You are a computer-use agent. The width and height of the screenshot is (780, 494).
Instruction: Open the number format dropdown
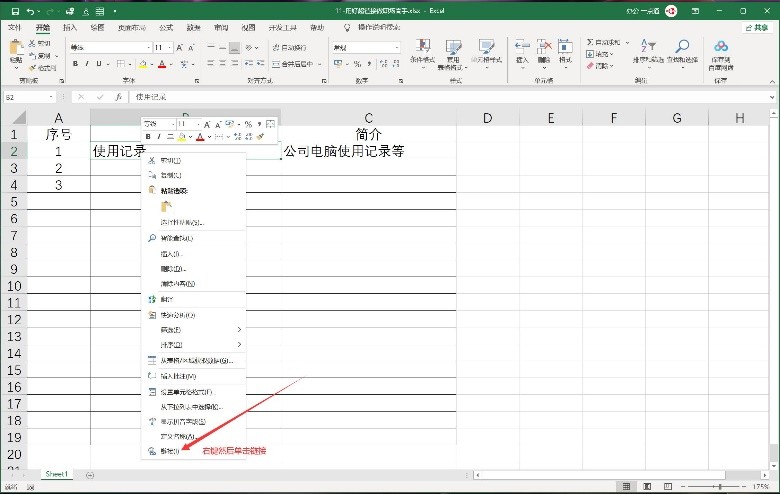[x=396, y=48]
